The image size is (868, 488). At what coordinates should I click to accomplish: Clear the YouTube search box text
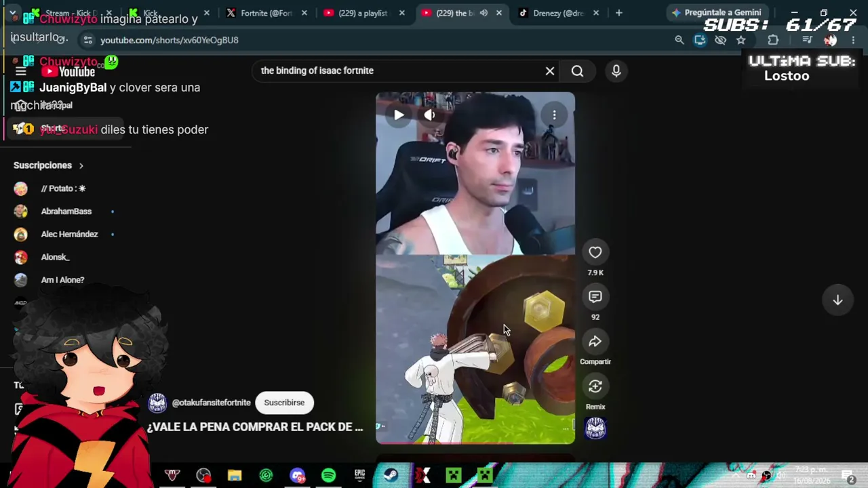click(x=550, y=70)
